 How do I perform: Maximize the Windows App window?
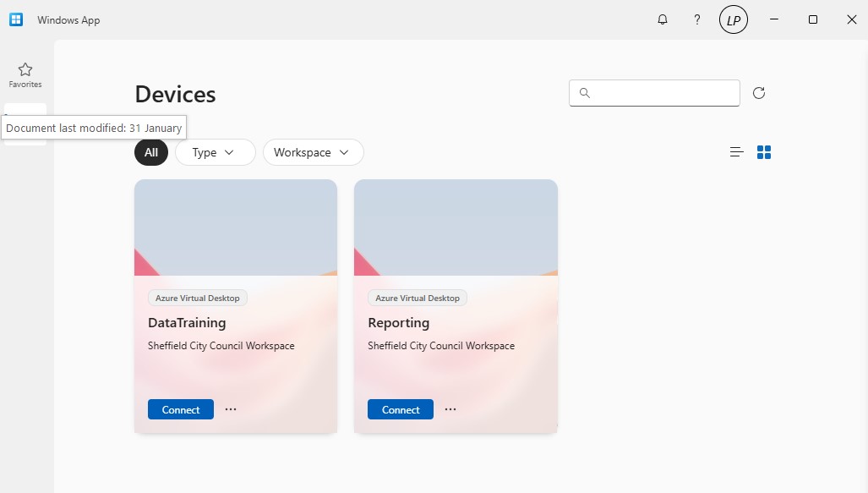coord(813,19)
